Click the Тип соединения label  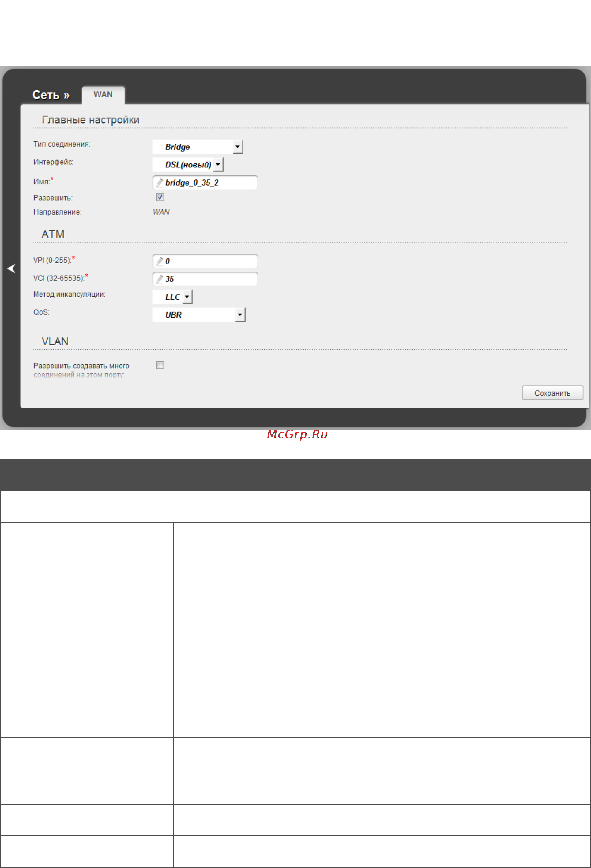(62, 144)
